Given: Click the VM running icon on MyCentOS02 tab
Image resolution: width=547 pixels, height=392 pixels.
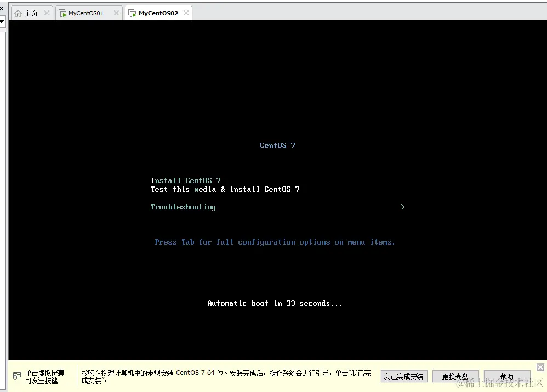Looking at the screenshot, I should [x=132, y=13].
